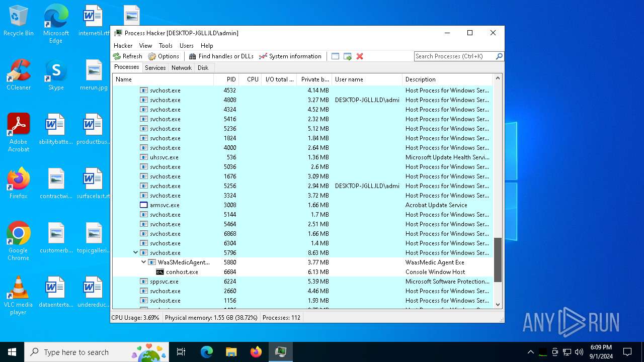Click the process list scroll up arrow
Image resolution: width=644 pixels, height=362 pixels.
(498, 78)
